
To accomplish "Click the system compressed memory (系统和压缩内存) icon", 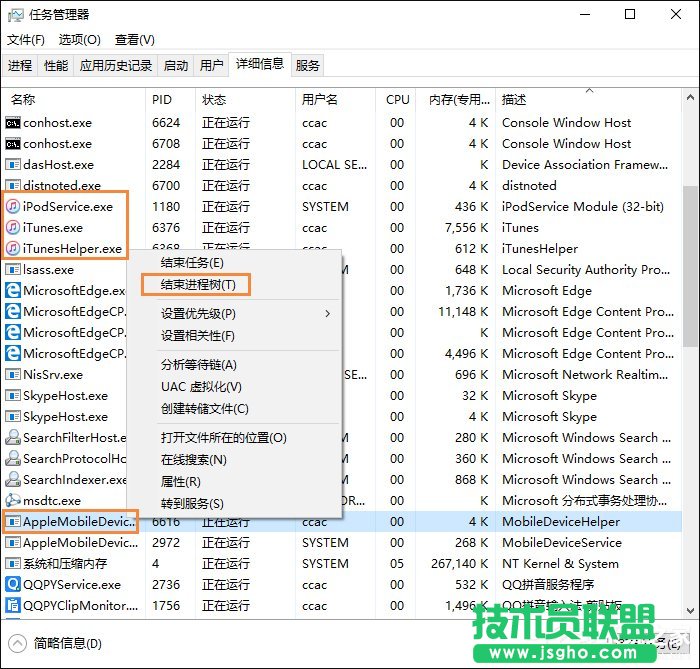I will click(12, 563).
